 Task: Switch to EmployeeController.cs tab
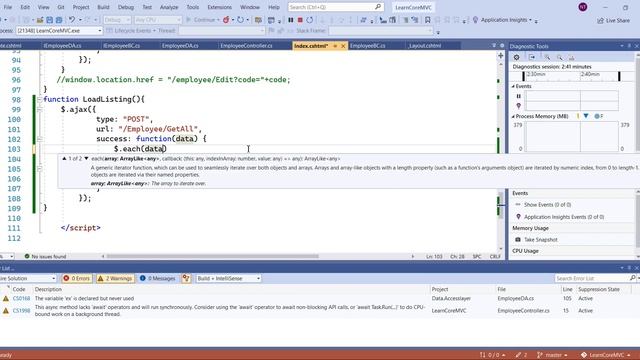coord(246,46)
